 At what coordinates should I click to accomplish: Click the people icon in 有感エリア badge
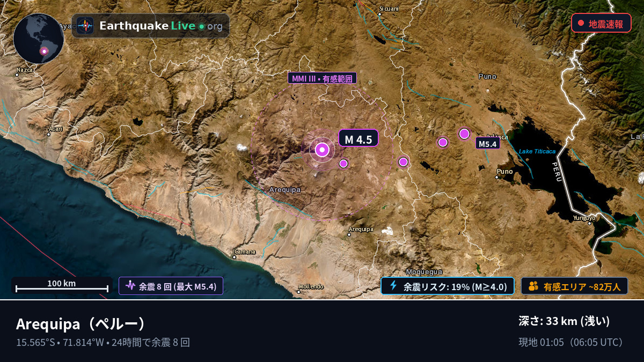click(x=533, y=286)
